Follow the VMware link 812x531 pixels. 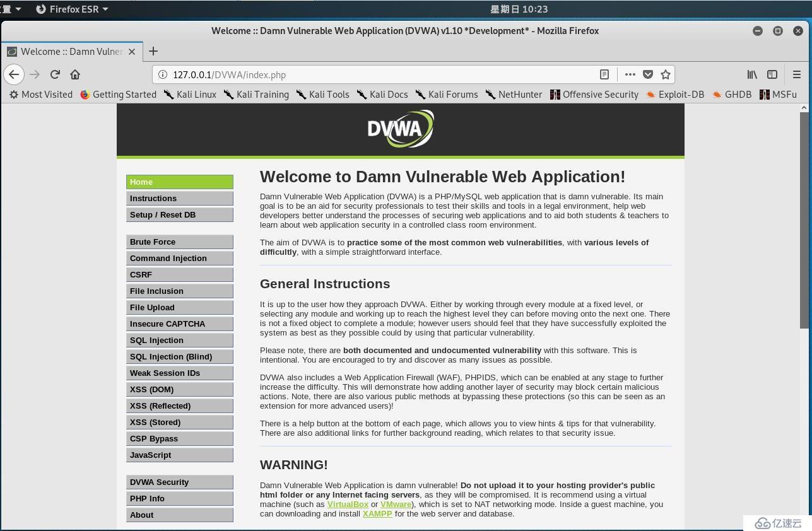pyautogui.click(x=396, y=504)
